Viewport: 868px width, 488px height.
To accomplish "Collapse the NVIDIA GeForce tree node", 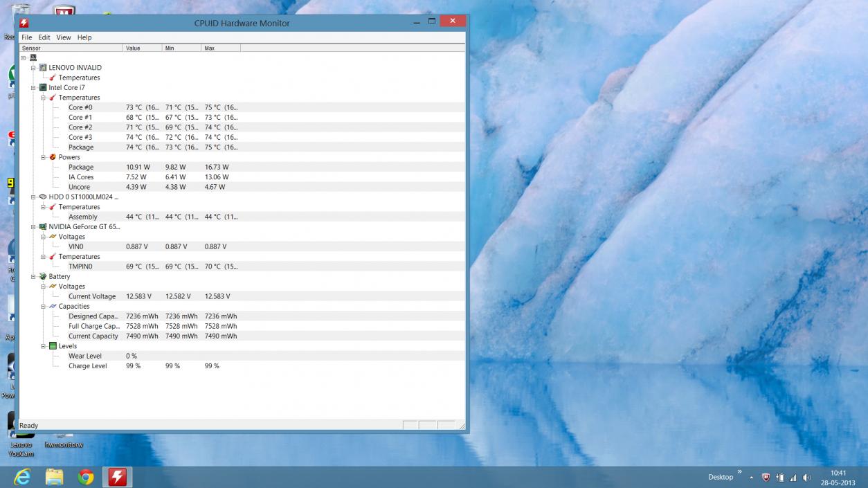I will [x=33, y=226].
